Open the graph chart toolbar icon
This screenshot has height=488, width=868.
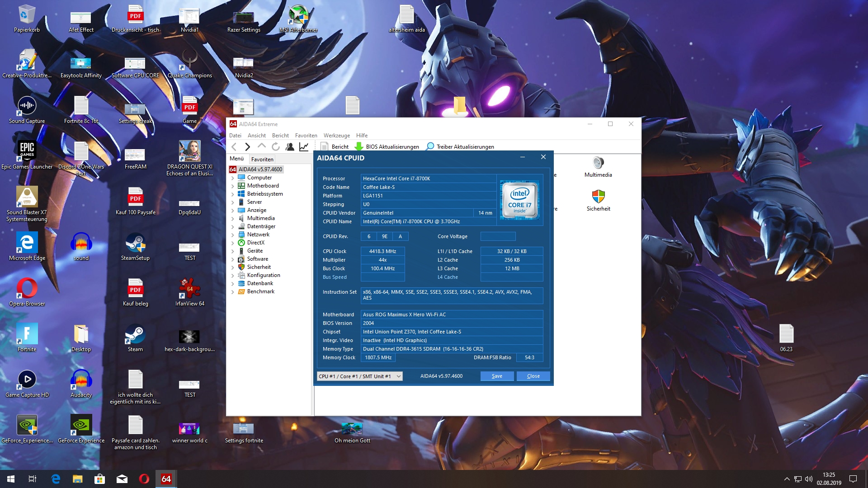coord(304,147)
